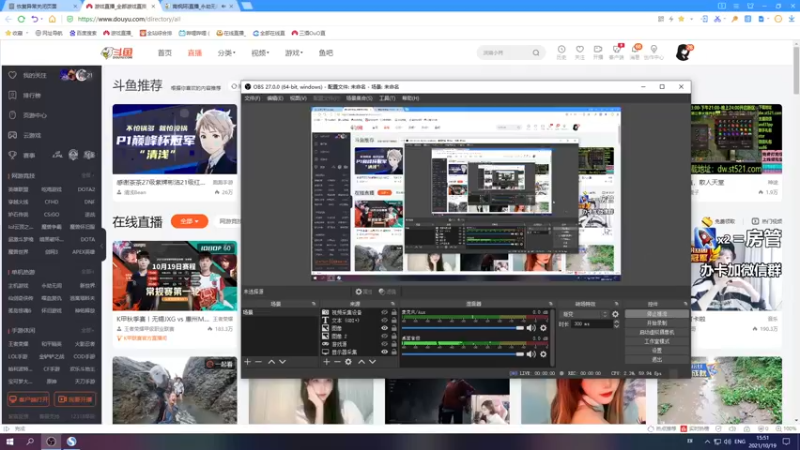
Task: Adjust the desktop audio volume slider in OBS
Action: (463, 354)
